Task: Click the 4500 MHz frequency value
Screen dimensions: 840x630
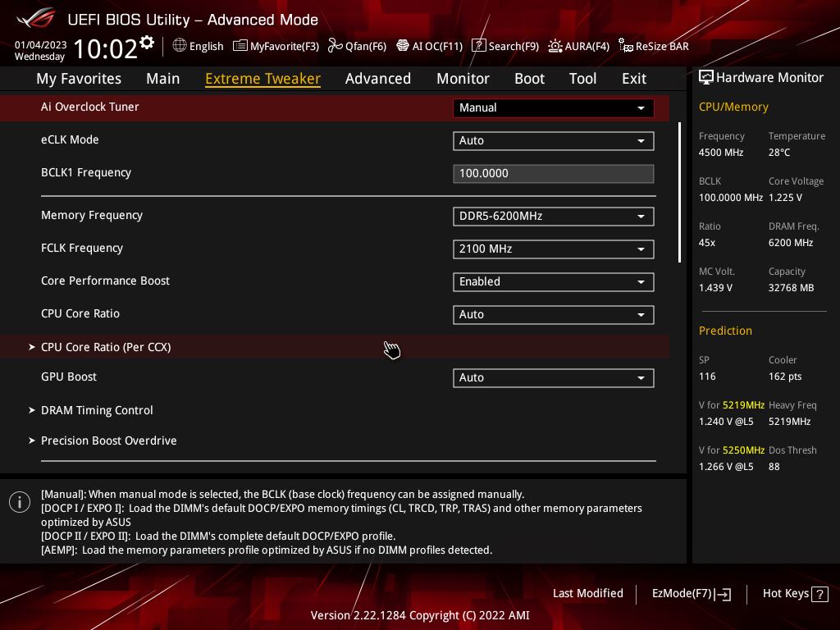Action: 720,153
